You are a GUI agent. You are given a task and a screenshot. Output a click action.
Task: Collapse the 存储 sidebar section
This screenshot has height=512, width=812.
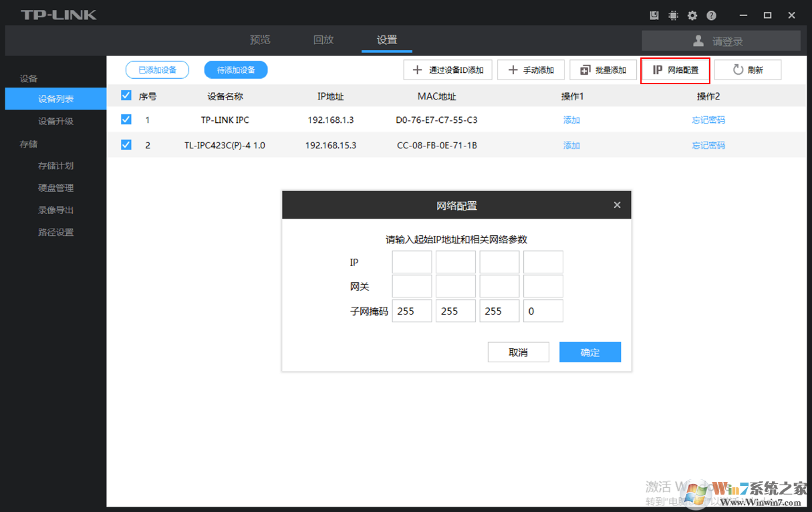[x=28, y=143]
